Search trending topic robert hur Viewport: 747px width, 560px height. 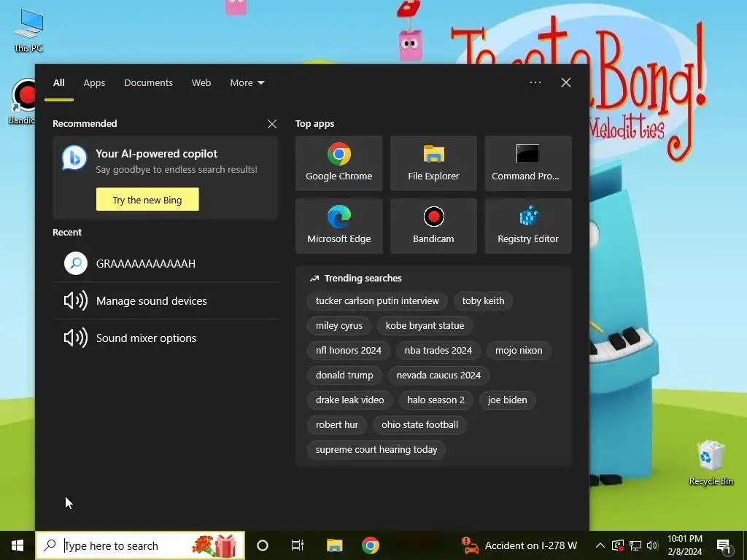(x=336, y=425)
